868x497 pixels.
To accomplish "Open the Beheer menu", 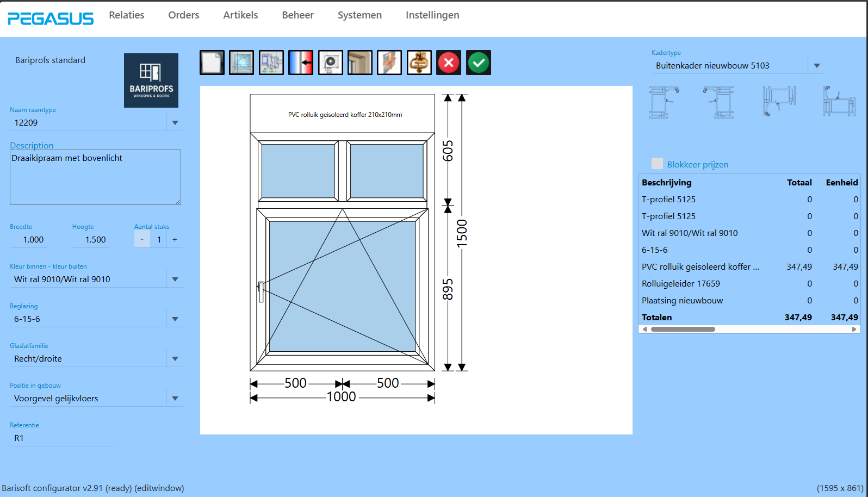I will 298,15.
